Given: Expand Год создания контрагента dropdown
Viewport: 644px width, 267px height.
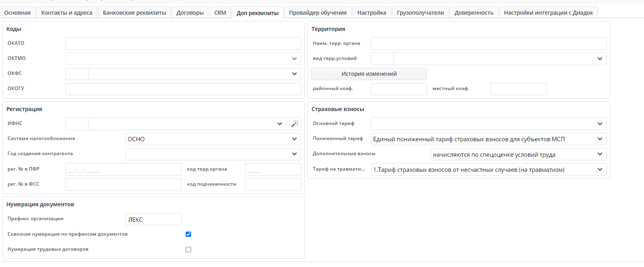Looking at the screenshot, I should coord(294,154).
